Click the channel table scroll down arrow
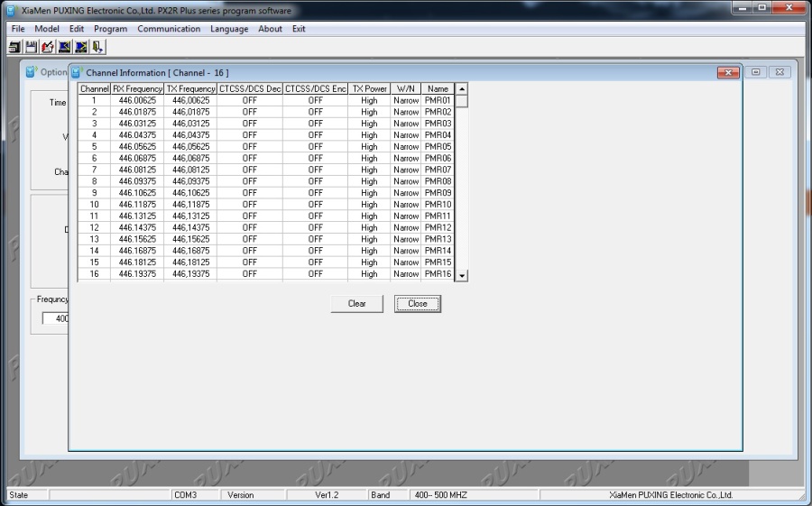The image size is (812, 506). pos(461,275)
